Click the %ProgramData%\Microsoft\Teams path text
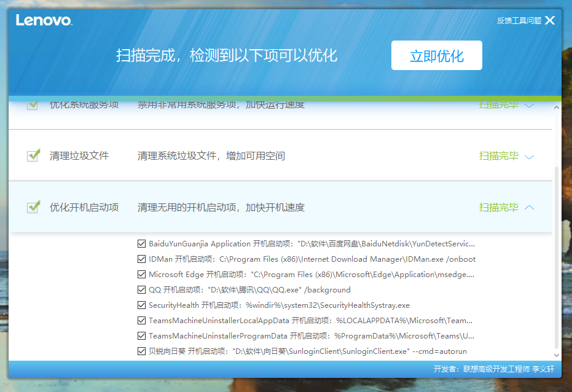The width and height of the screenshot is (572, 392). (x=404, y=335)
